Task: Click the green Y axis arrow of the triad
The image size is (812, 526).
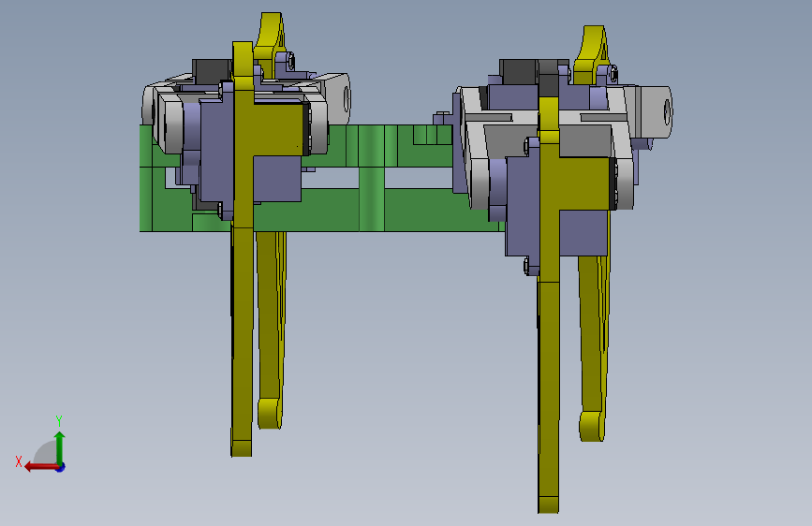Action: (60, 446)
